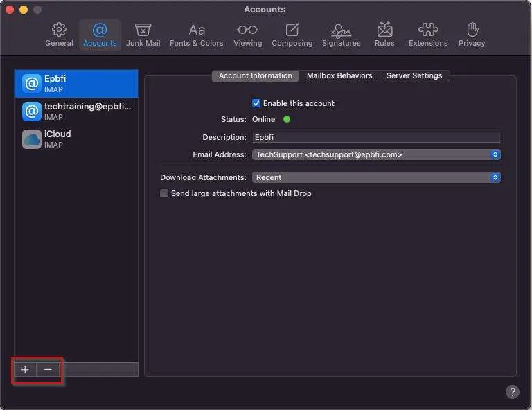Image resolution: width=532 pixels, height=410 pixels.
Task: Enable Send large attachments with Mail Drop
Action: [x=164, y=193]
